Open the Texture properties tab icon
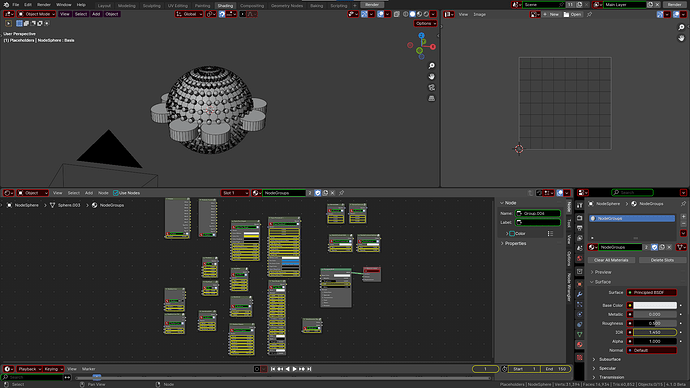 (x=580, y=358)
